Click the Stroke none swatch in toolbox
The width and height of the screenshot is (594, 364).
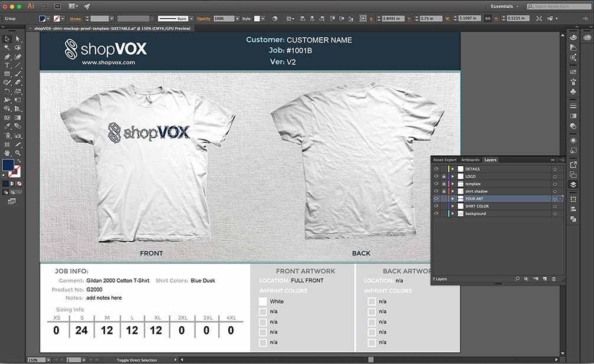pos(15,172)
